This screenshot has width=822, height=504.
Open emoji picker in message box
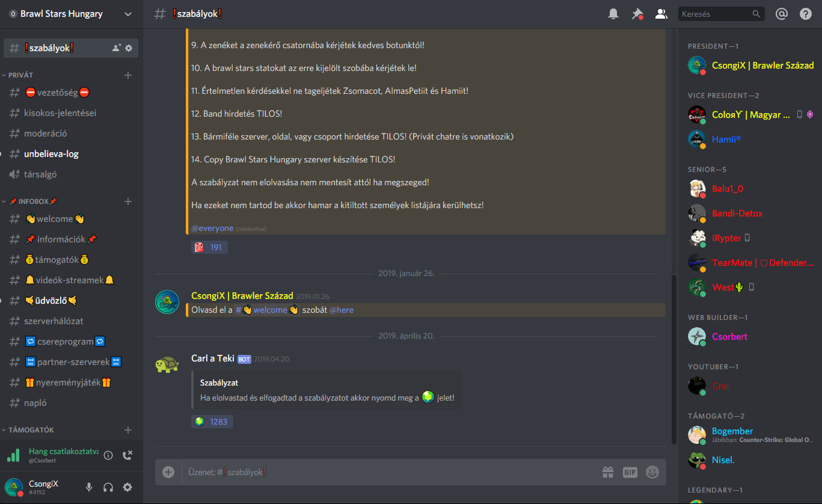(x=652, y=472)
